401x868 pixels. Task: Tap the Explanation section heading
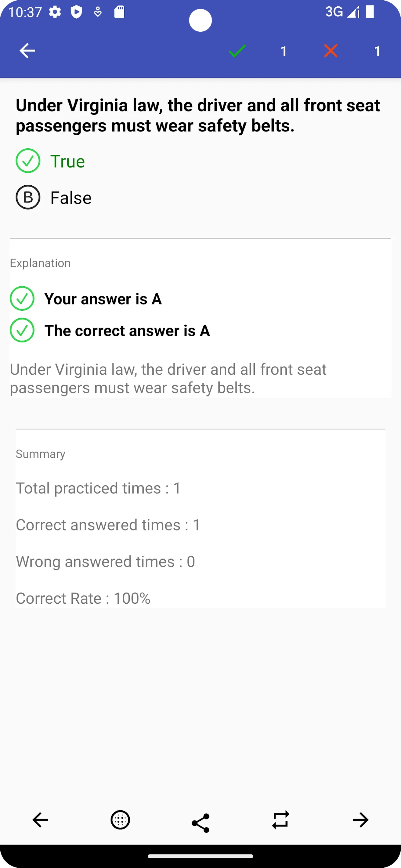(x=40, y=263)
